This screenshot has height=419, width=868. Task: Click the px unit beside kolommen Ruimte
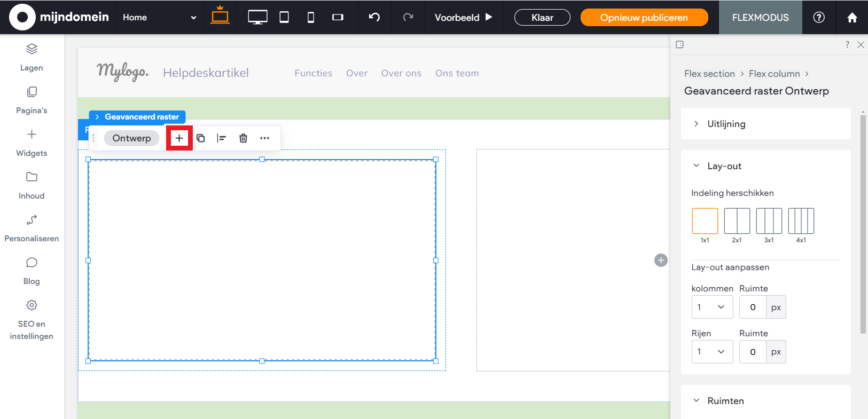776,307
